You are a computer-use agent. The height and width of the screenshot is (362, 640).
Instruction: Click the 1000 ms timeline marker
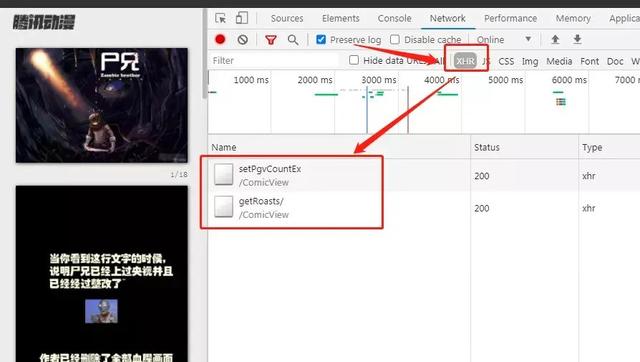pyautogui.click(x=251, y=80)
